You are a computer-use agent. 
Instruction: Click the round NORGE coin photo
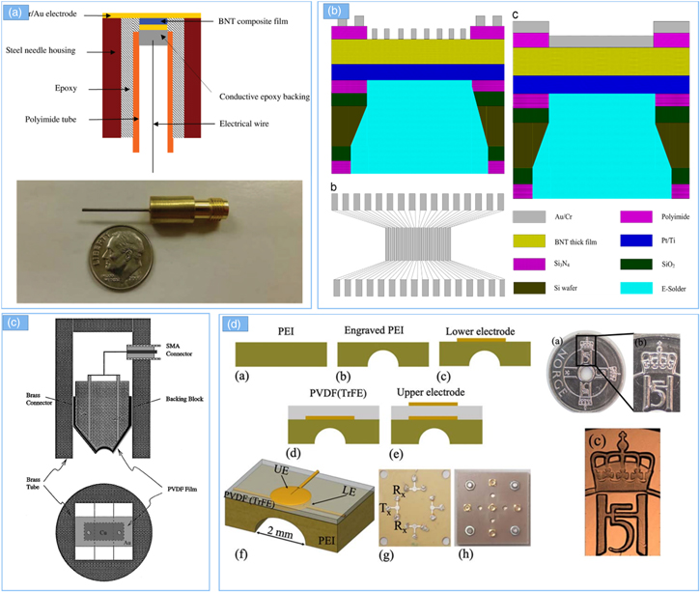pos(585,372)
